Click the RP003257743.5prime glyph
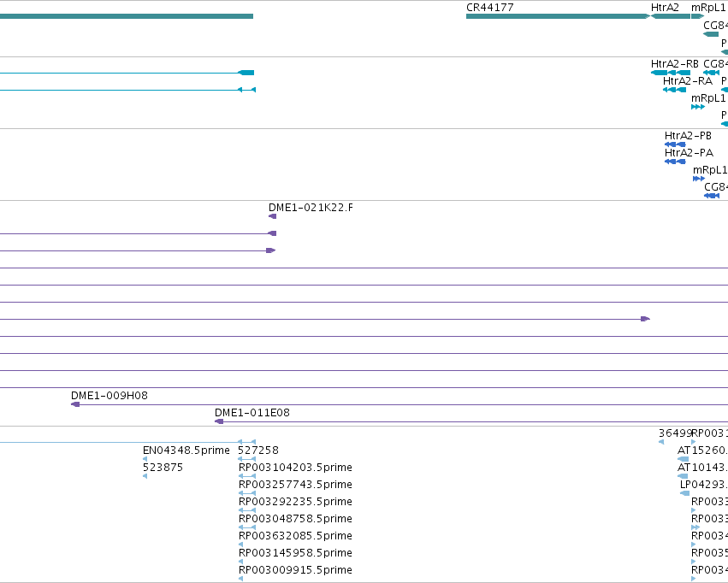 (247, 493)
